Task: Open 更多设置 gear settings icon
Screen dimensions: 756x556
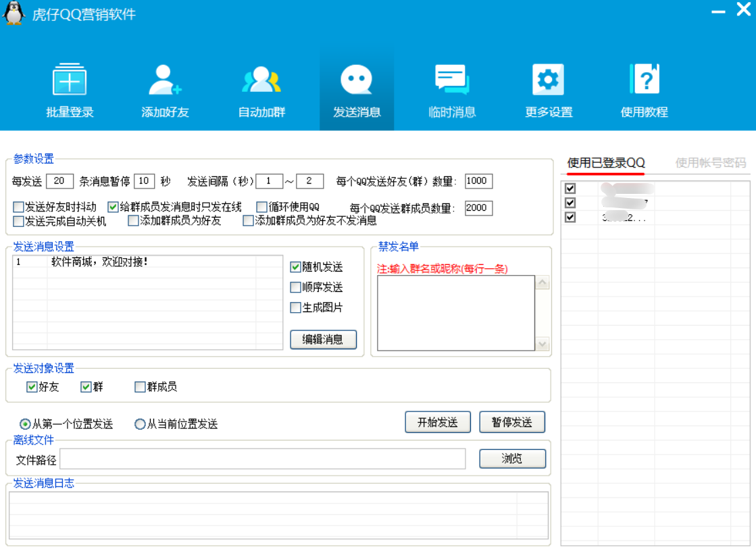Action: [548, 80]
